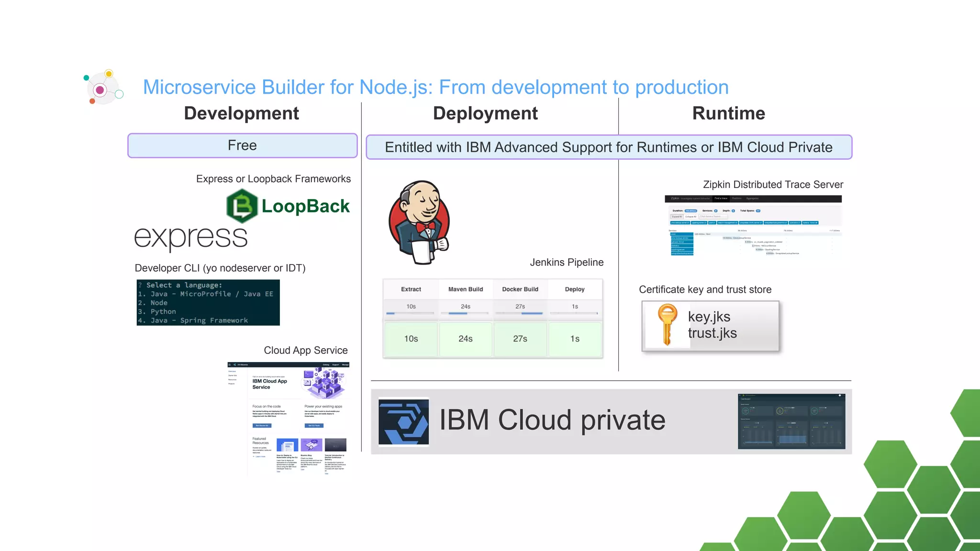Viewport: 980px width, 551px height.
Task: Click 'Express or Loopback Frameworks' label
Action: click(x=273, y=179)
